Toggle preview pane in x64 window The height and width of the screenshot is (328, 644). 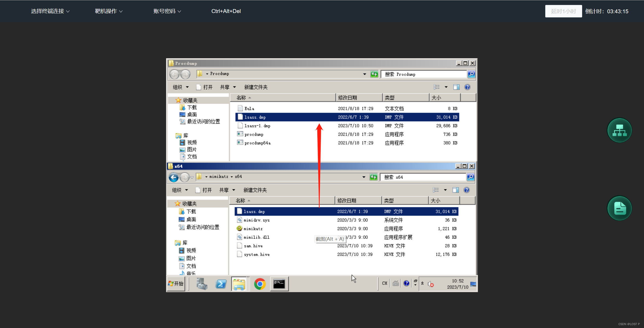[x=456, y=190]
